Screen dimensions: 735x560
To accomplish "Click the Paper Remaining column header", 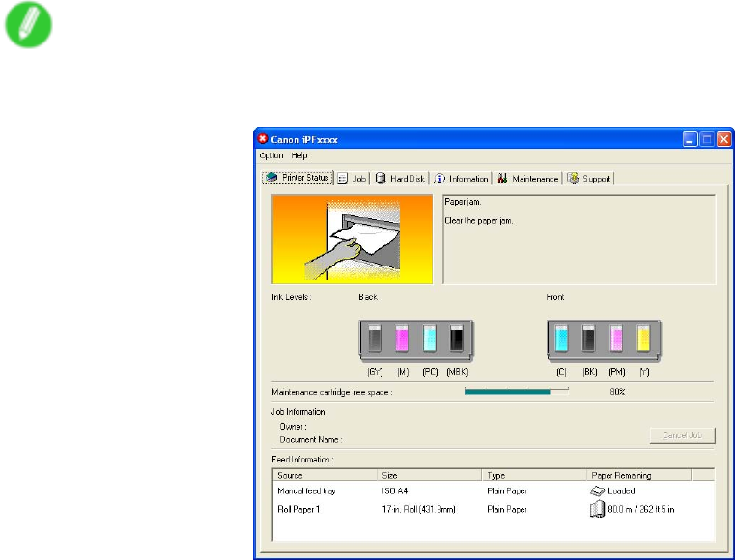I will 638,475.
